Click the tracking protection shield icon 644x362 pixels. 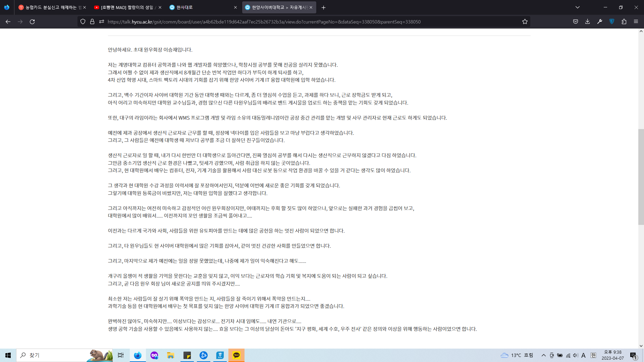click(83, 21)
